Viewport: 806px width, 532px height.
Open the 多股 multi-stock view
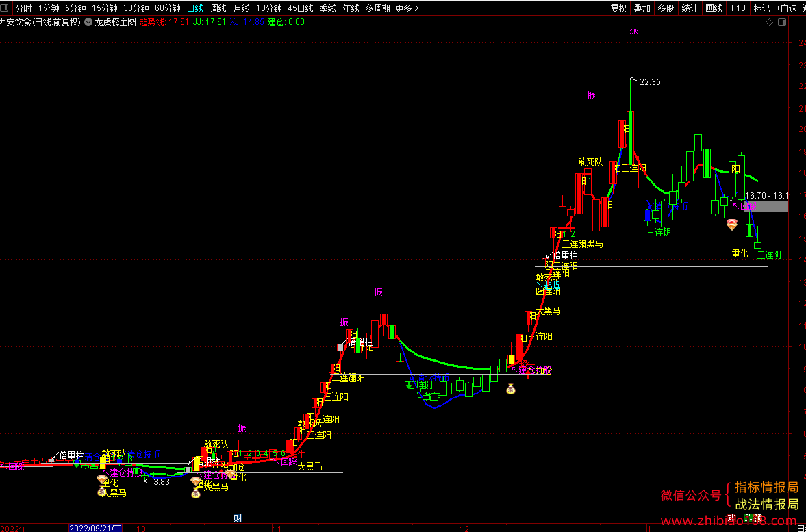[666, 8]
